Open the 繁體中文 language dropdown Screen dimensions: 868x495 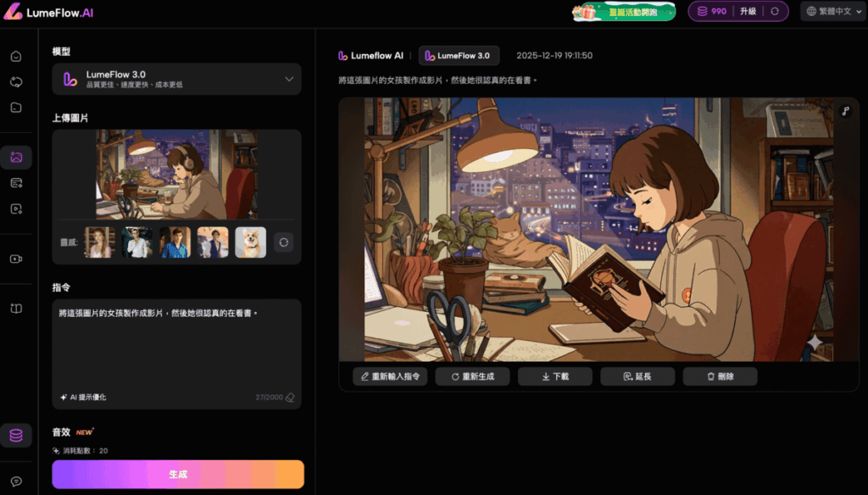pyautogui.click(x=829, y=11)
